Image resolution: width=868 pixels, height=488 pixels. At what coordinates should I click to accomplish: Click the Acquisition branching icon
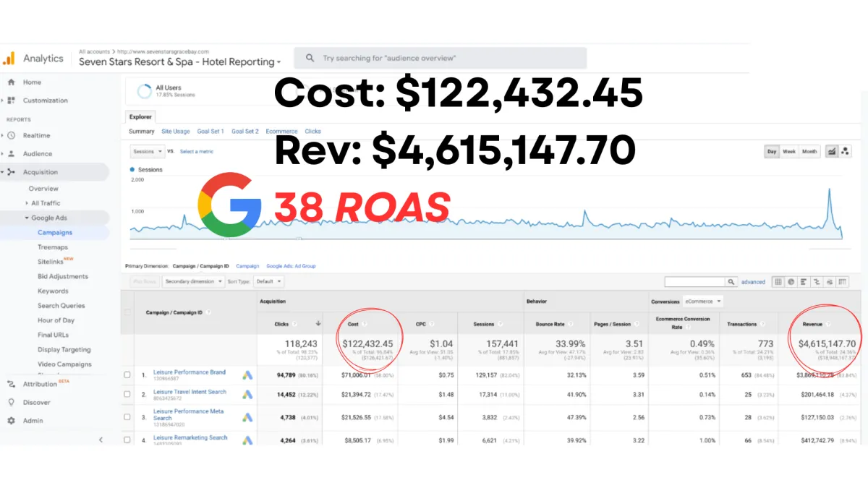pyautogui.click(x=12, y=172)
